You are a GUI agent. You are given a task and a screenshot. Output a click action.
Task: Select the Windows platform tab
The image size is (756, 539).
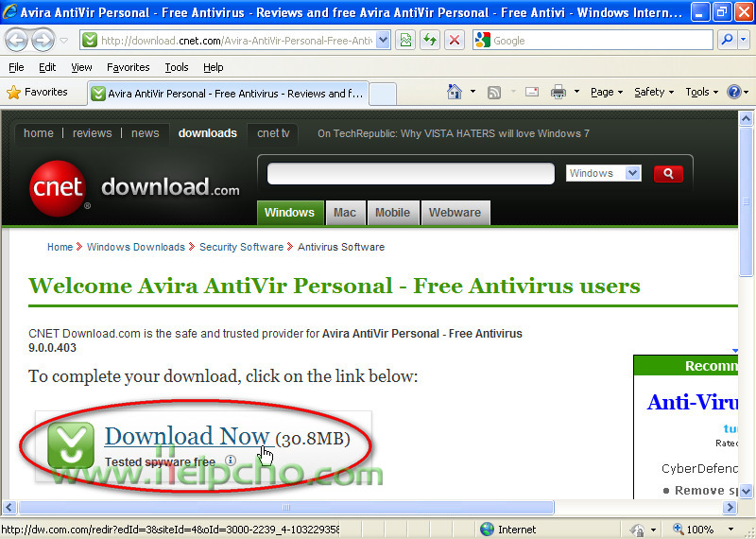tap(289, 213)
